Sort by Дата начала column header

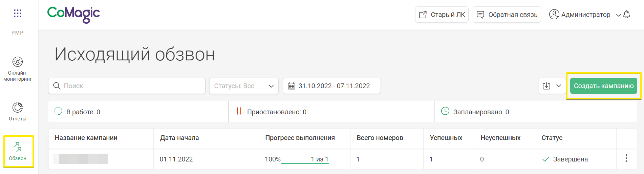(x=179, y=138)
